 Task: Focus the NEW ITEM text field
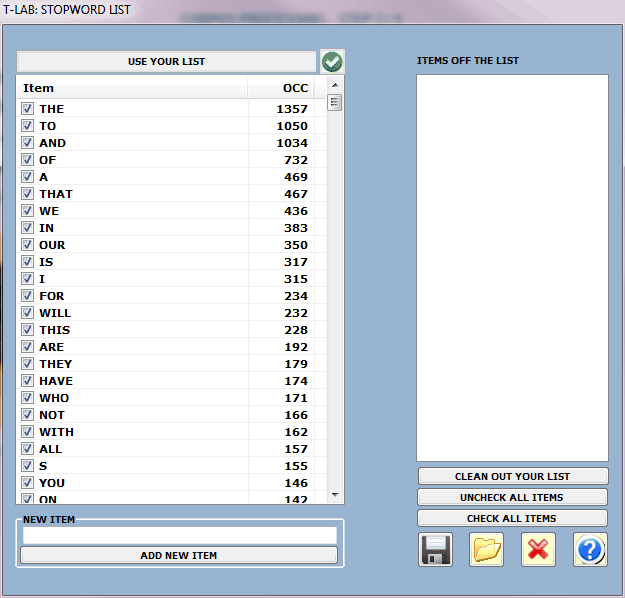pos(179,536)
